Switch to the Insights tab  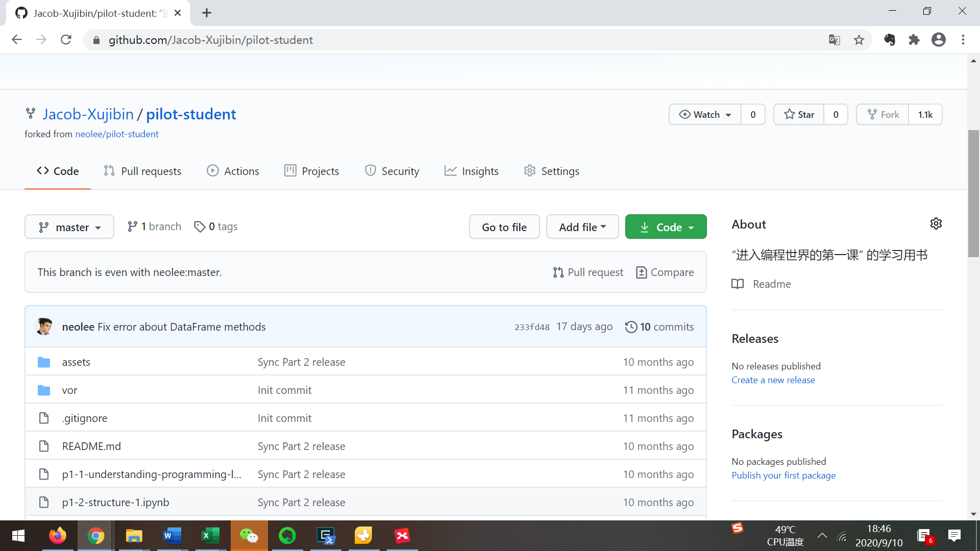tap(471, 170)
